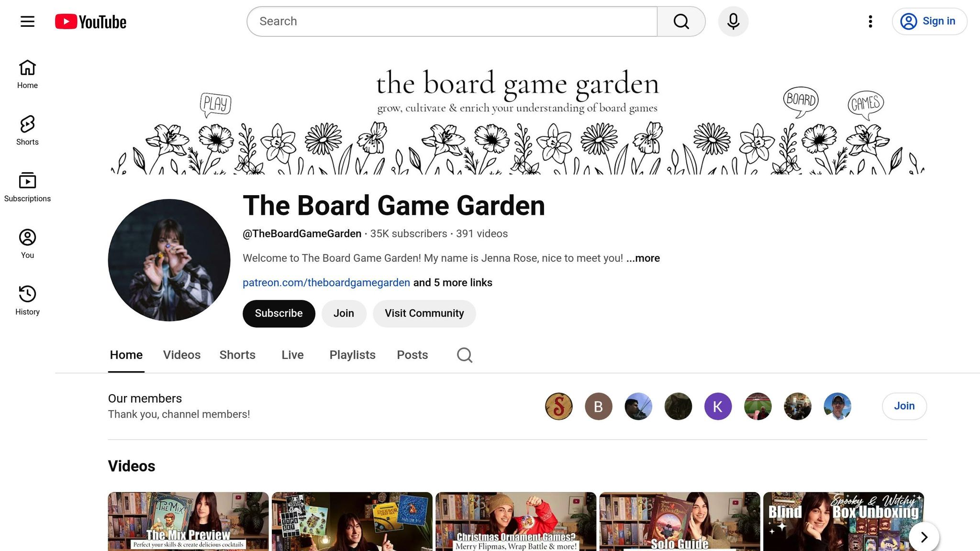Start voice search with microphone

[x=733, y=22]
